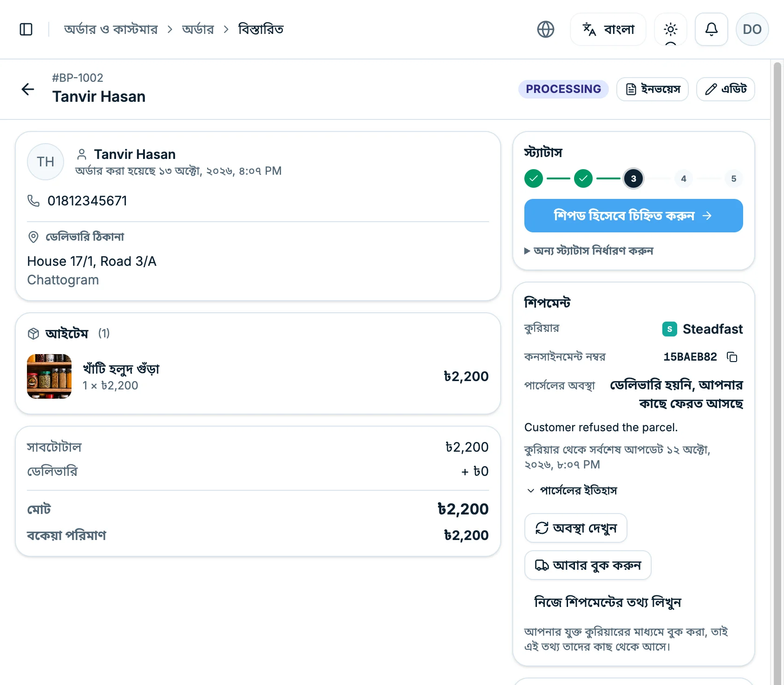Click the TH customer avatar
The image size is (784, 685).
coord(46,162)
